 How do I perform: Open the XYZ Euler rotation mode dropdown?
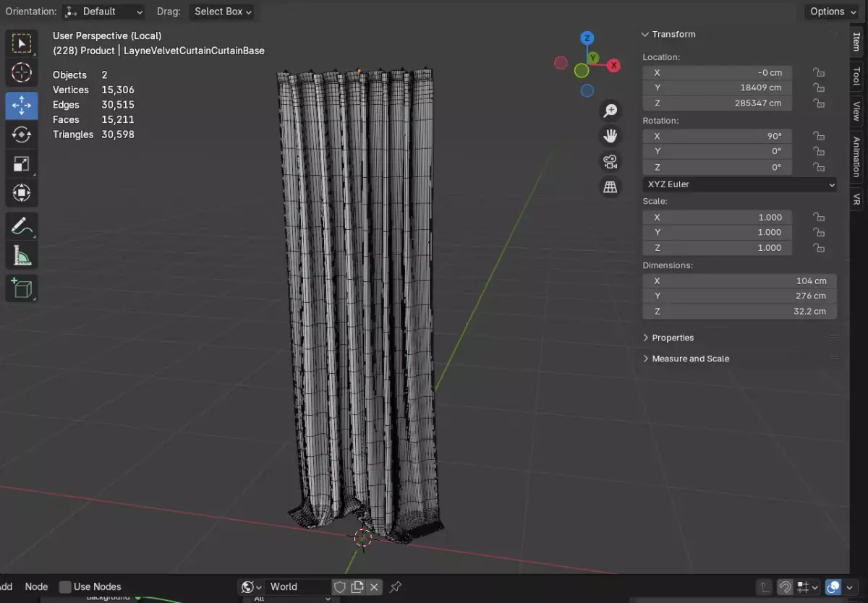coord(739,184)
